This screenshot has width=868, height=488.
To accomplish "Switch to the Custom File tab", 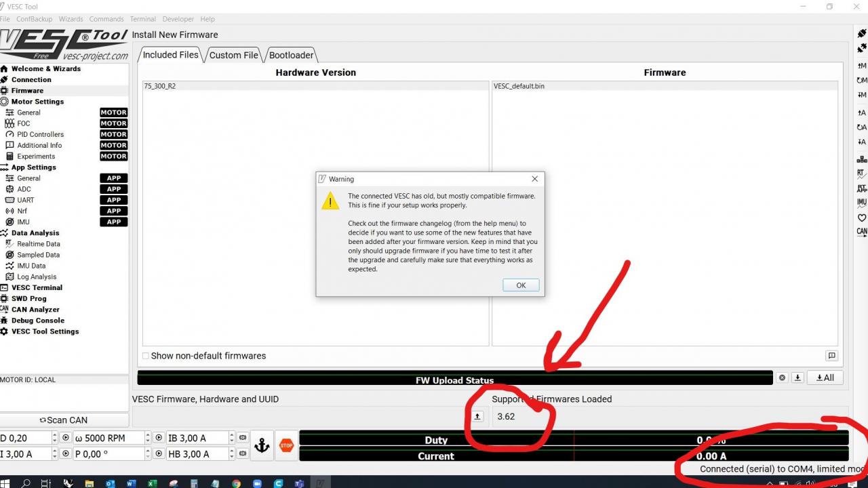I will [x=233, y=55].
